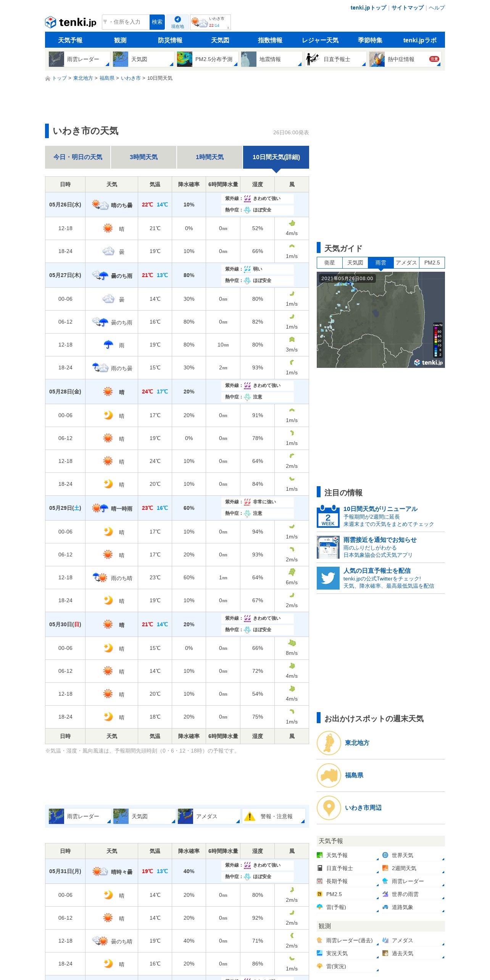Viewport: 490px width, 980px height.
Task: Click the 長期予報 calendar icon
Action: click(320, 881)
